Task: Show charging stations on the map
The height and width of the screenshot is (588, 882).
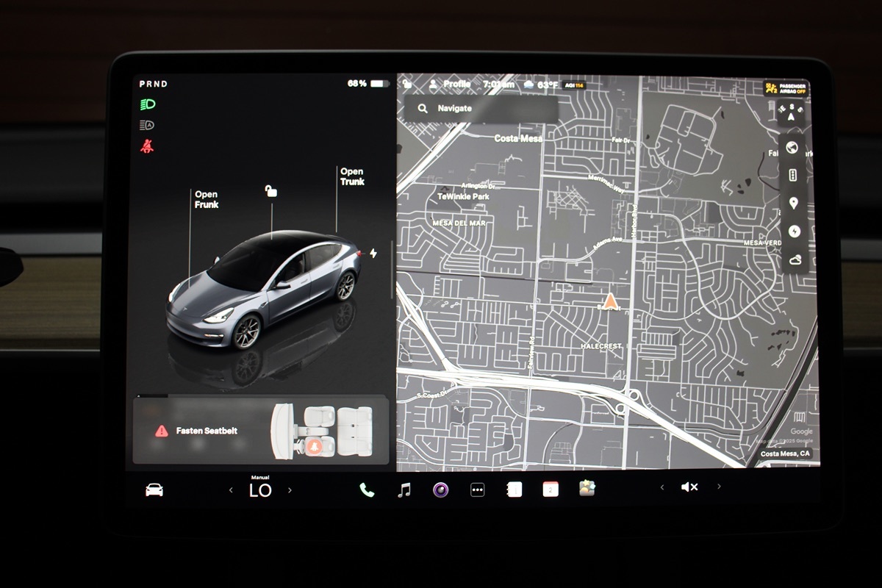Action: point(794,231)
